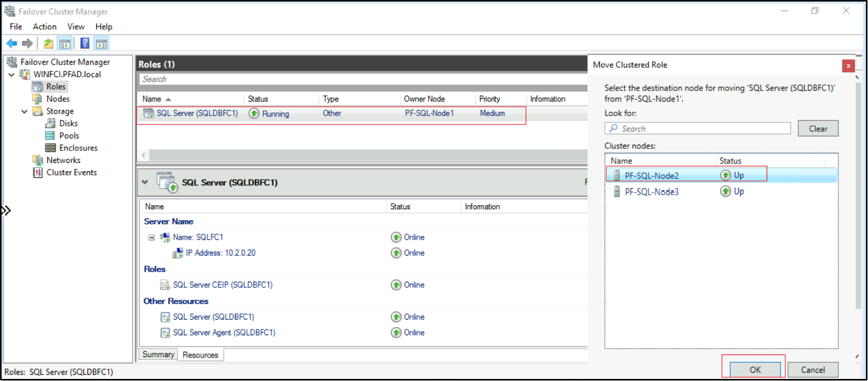Click PF-SQL-Node1 owner node cell
The image size is (868, 381).
click(x=429, y=113)
